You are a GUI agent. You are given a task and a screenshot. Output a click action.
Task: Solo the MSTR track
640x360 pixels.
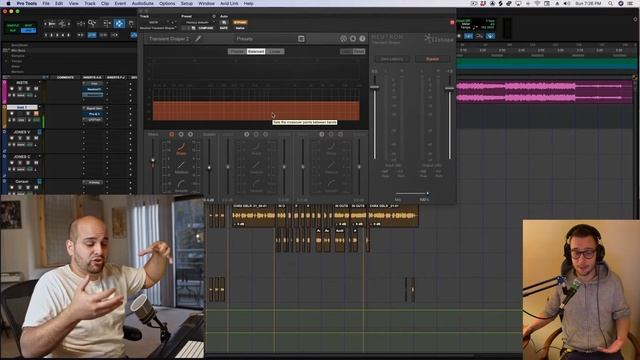click(x=28, y=89)
